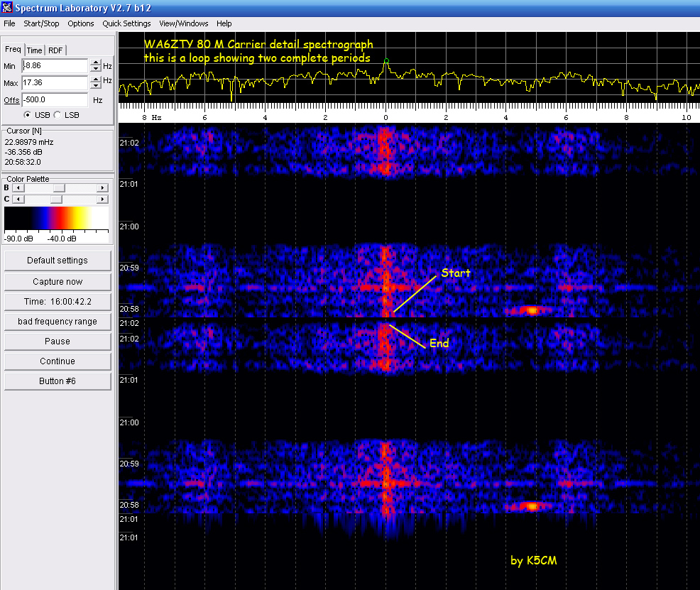
Task: Open the Options menu
Action: [81, 23]
